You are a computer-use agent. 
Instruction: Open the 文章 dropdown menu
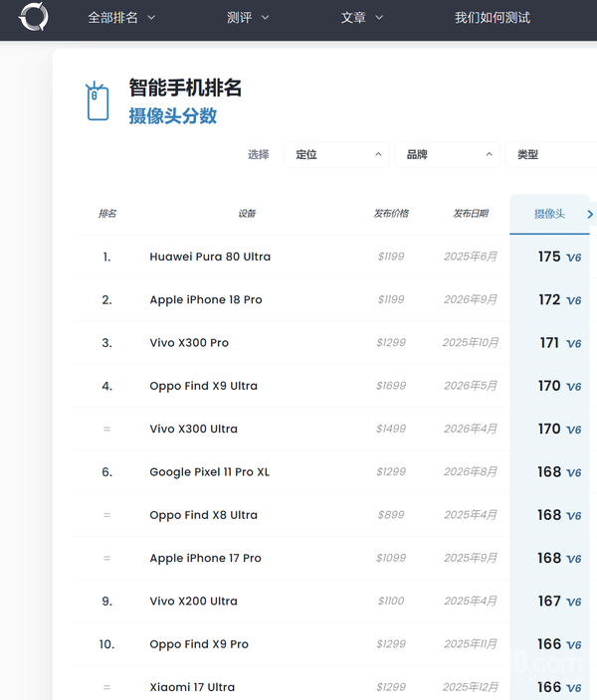click(x=362, y=18)
